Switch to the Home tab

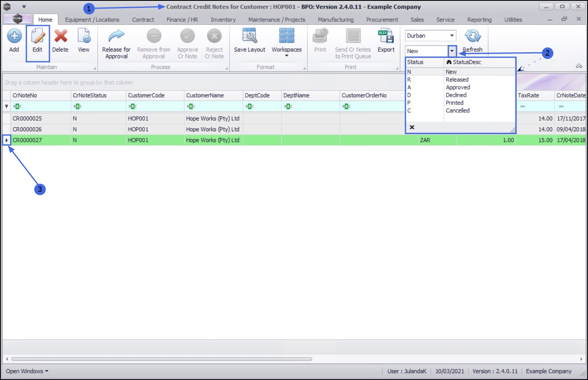click(x=45, y=19)
